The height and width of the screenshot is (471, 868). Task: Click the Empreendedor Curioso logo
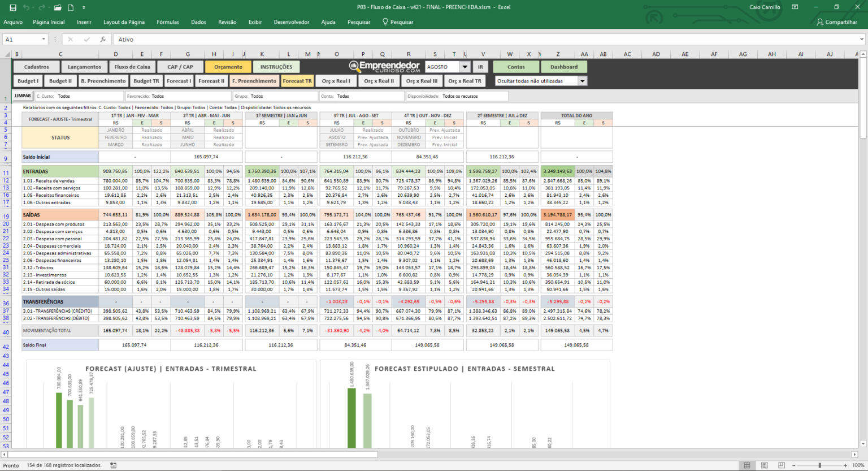[385, 67]
